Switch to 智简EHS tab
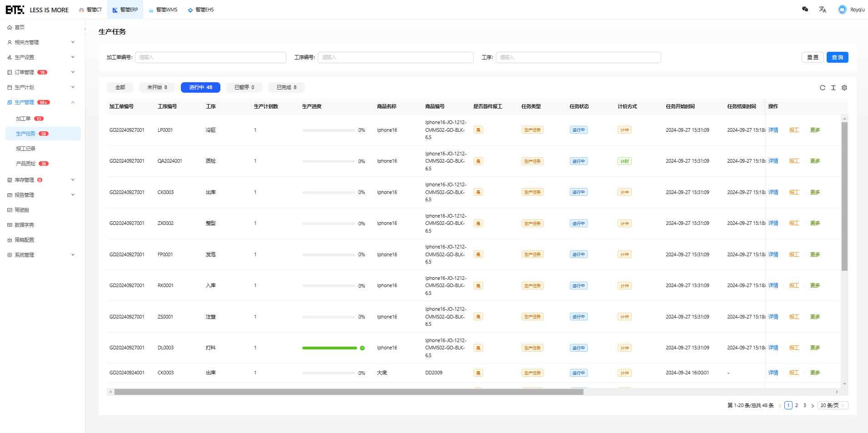 click(x=201, y=10)
